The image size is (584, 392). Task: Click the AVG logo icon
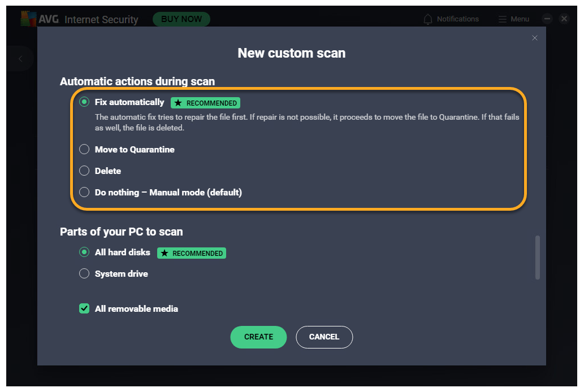coord(28,19)
